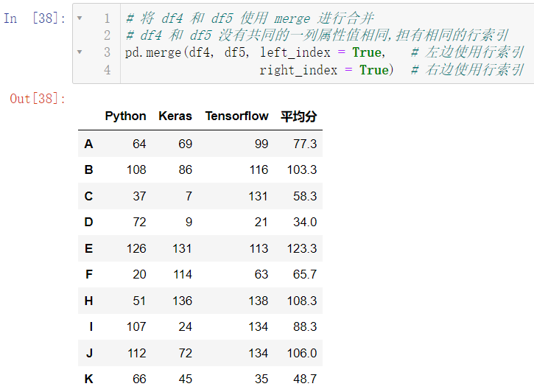Click average value 88.3 in row I
The height and width of the screenshot is (392, 534).
point(305,327)
